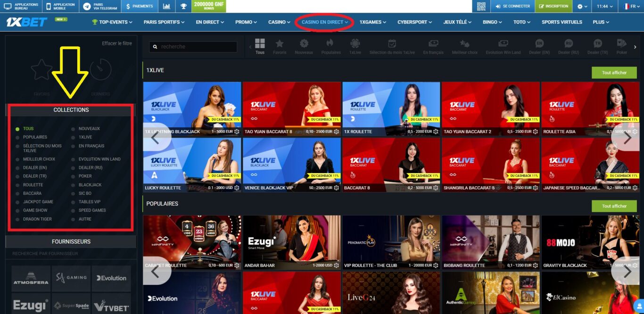Open the statistics bar chart icon
644x314 pixels.
point(167,6)
